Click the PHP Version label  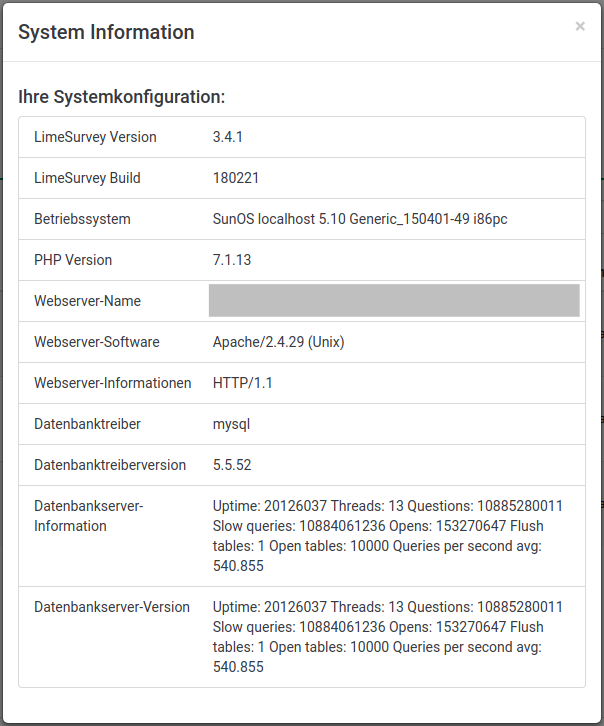[73, 260]
